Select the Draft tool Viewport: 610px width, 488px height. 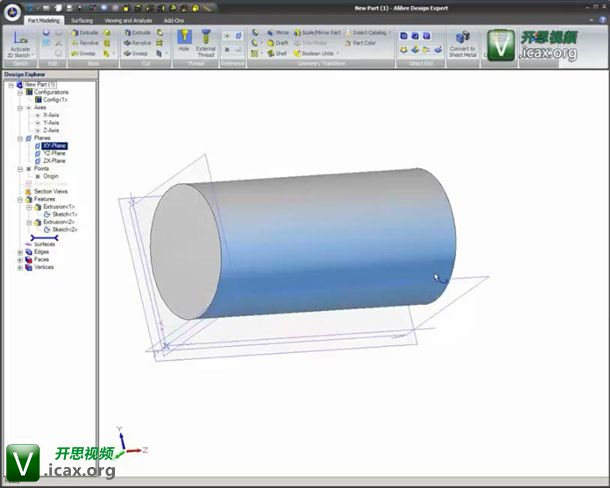(278, 43)
